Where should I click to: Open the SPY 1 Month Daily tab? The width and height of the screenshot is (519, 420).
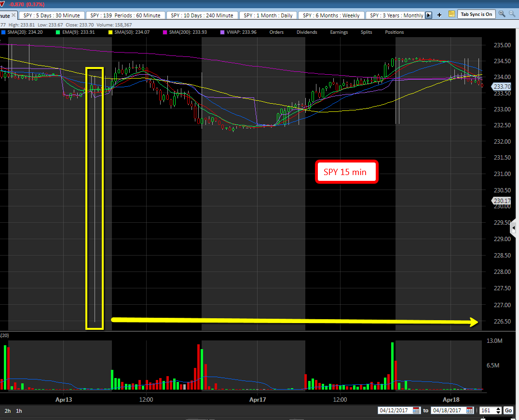268,15
